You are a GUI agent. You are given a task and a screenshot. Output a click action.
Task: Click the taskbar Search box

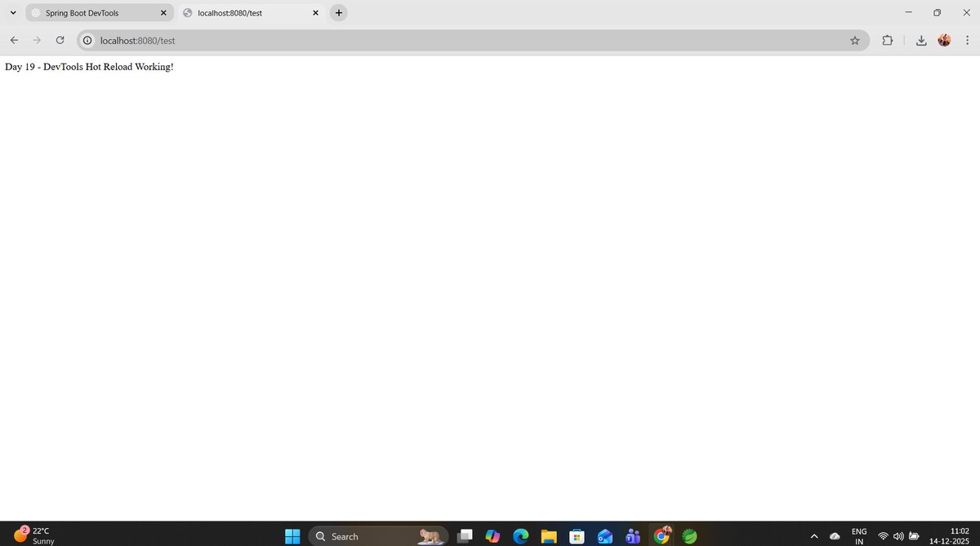pos(378,535)
